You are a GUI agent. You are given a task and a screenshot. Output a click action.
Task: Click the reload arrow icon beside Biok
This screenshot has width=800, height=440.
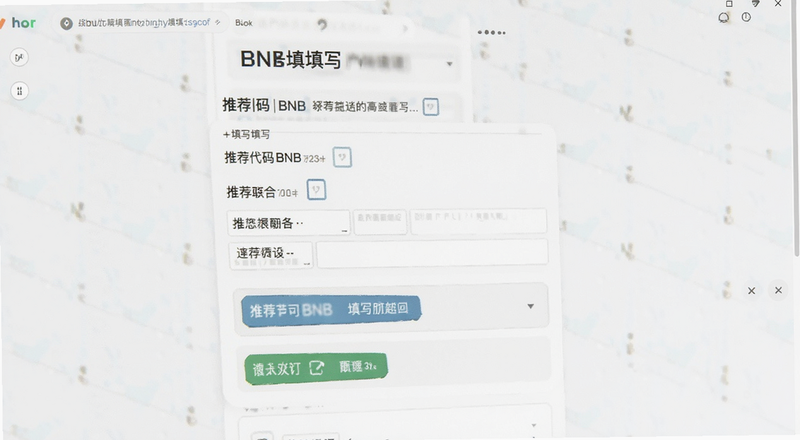point(322,24)
